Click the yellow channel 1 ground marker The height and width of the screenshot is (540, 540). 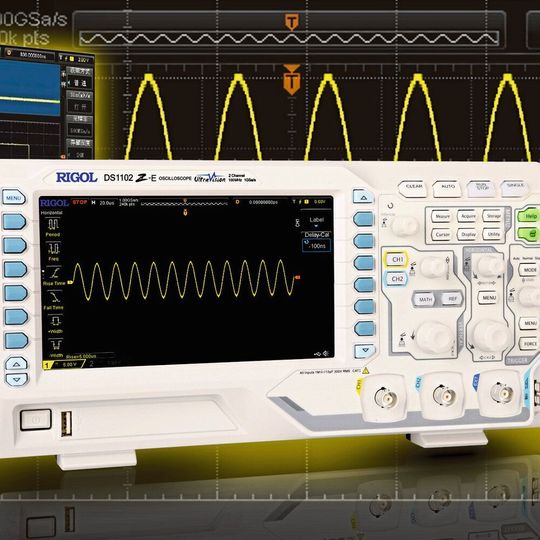click(x=70, y=282)
